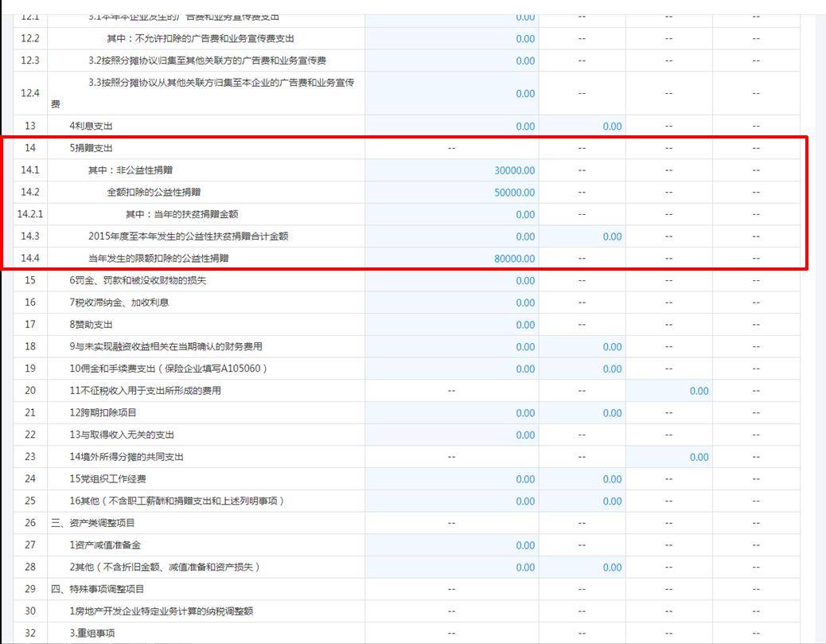Click the 0.00 field in row 20
The image size is (826, 644).
669,391
